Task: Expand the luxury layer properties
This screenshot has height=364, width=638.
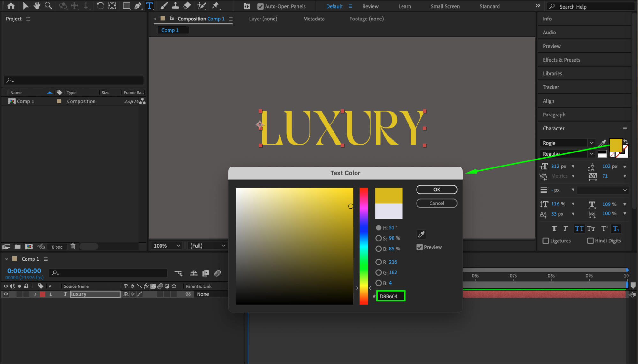Action: click(x=35, y=294)
